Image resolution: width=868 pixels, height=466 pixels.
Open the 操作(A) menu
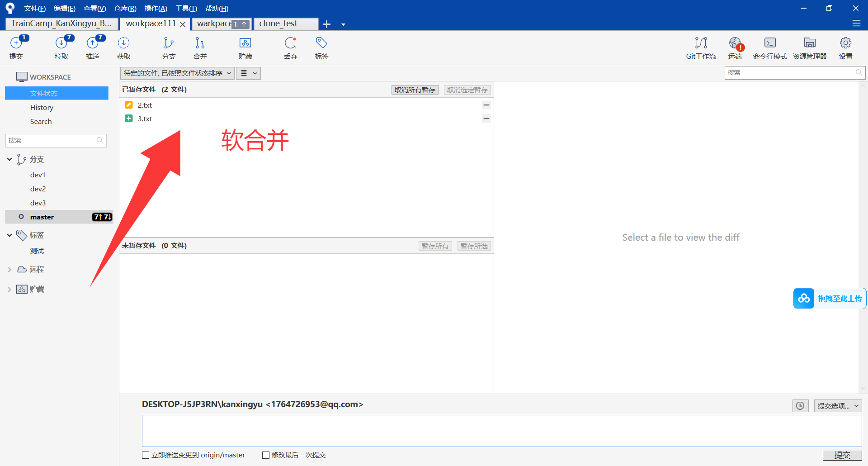point(156,9)
